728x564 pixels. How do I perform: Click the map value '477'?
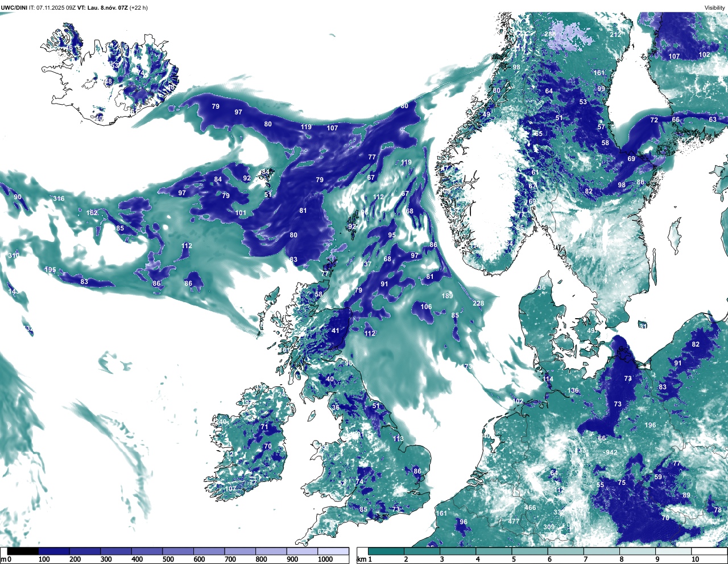514,521
